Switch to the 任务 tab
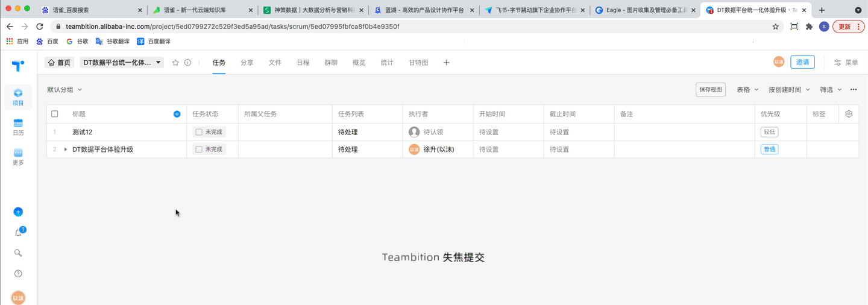This screenshot has width=868, height=305. (219, 63)
